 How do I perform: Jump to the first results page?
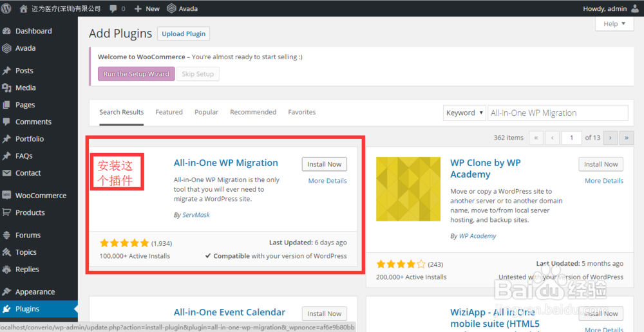pos(536,138)
